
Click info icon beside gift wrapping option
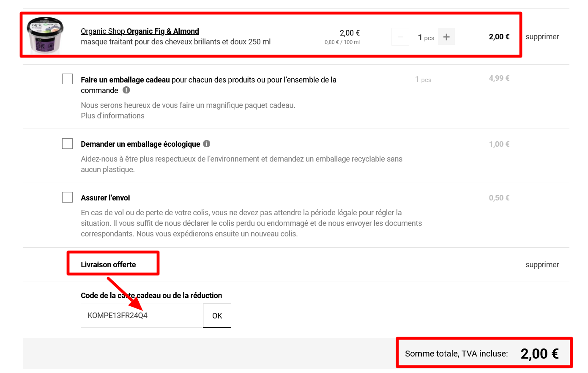tap(126, 90)
